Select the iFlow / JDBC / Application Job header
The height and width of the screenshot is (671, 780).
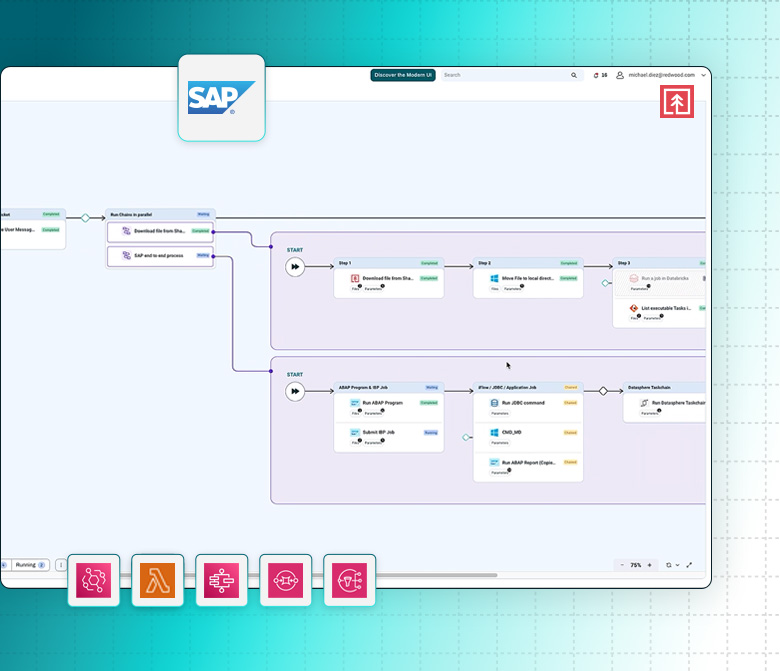tap(528, 387)
